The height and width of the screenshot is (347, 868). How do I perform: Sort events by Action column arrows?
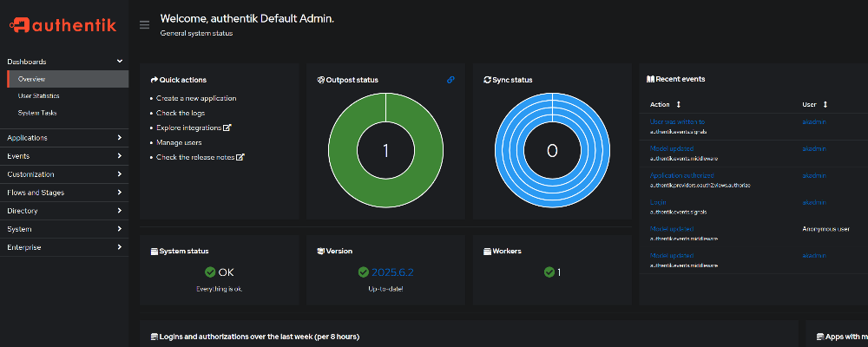click(679, 105)
